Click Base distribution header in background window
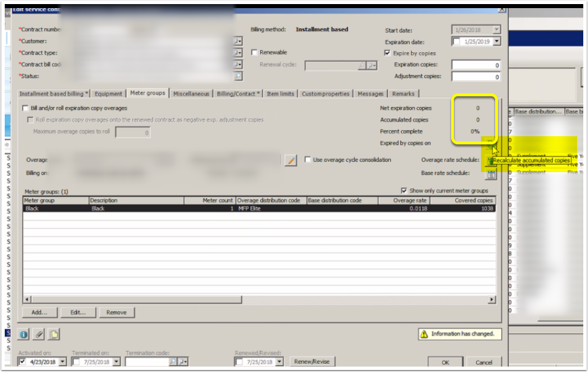The height and width of the screenshot is (372, 588). pyautogui.click(x=539, y=111)
